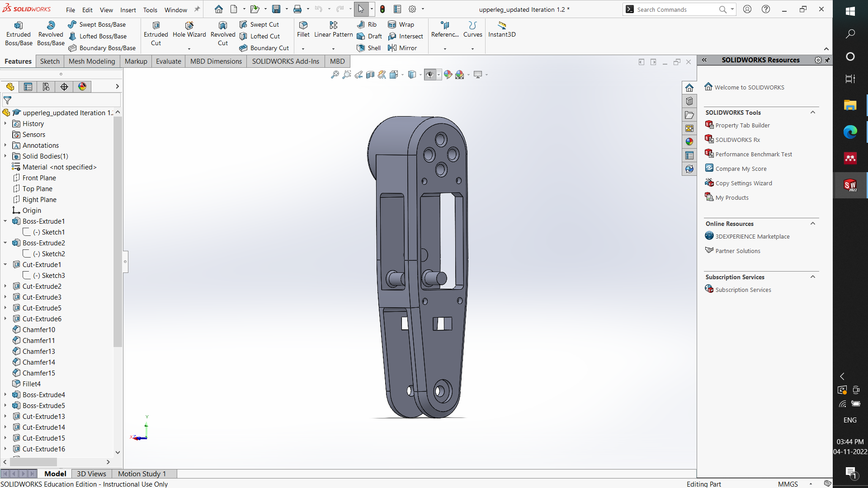
Task: Open the Property Tab Builder
Action: [742, 125]
